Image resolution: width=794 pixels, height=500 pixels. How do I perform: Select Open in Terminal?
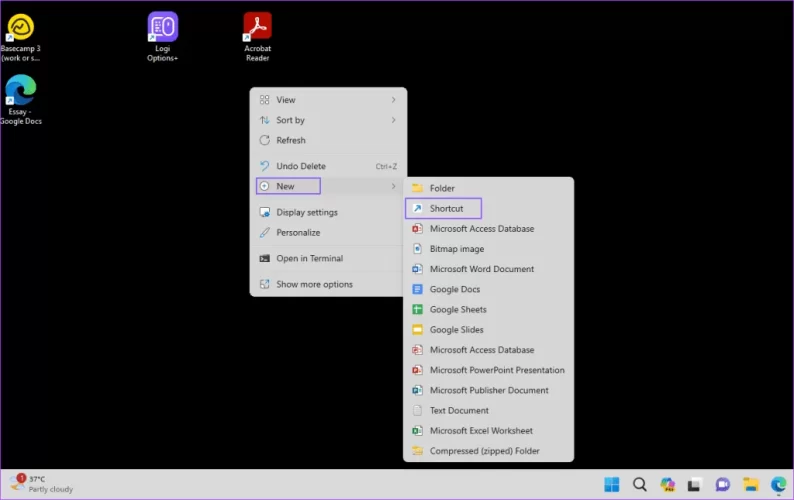point(309,258)
